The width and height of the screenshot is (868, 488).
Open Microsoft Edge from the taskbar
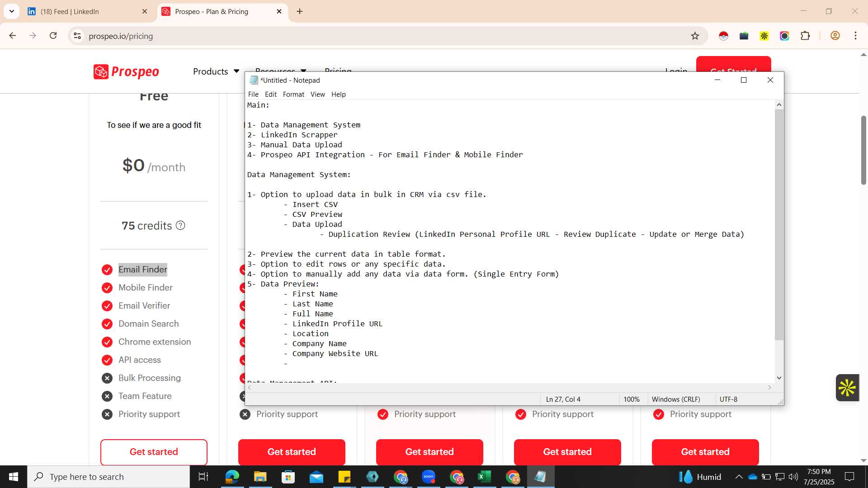232,477
